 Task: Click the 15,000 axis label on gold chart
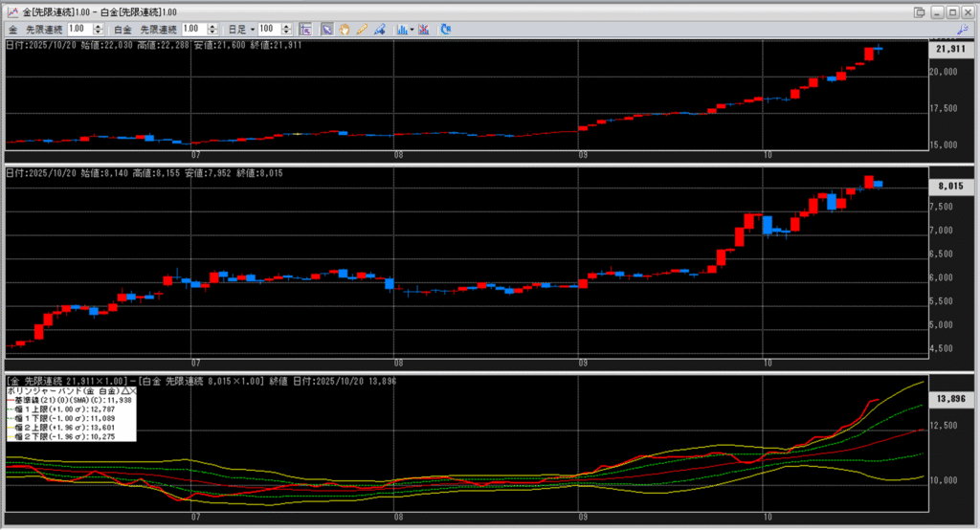[943, 145]
